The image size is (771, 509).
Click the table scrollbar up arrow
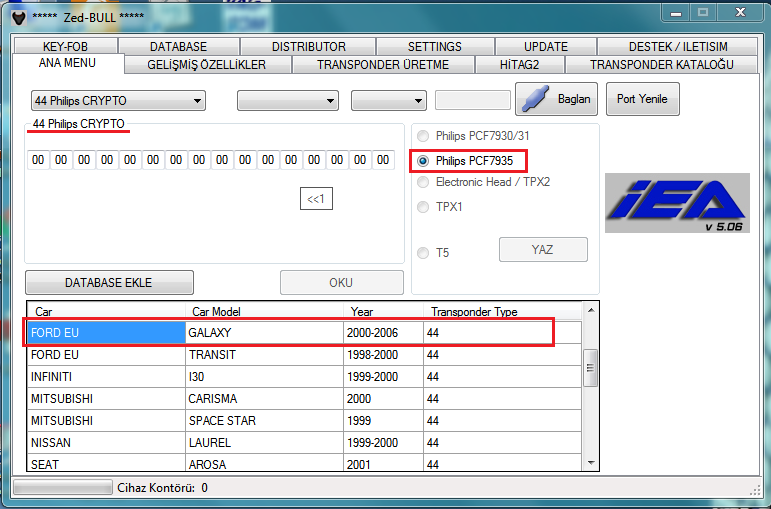(x=590, y=311)
